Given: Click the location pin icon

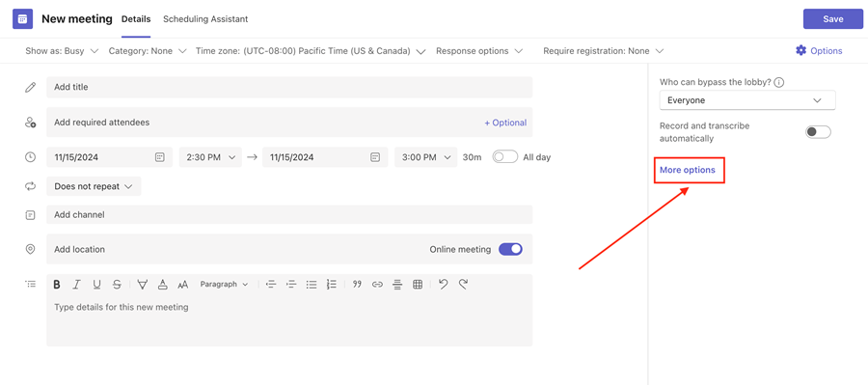Looking at the screenshot, I should (x=31, y=249).
